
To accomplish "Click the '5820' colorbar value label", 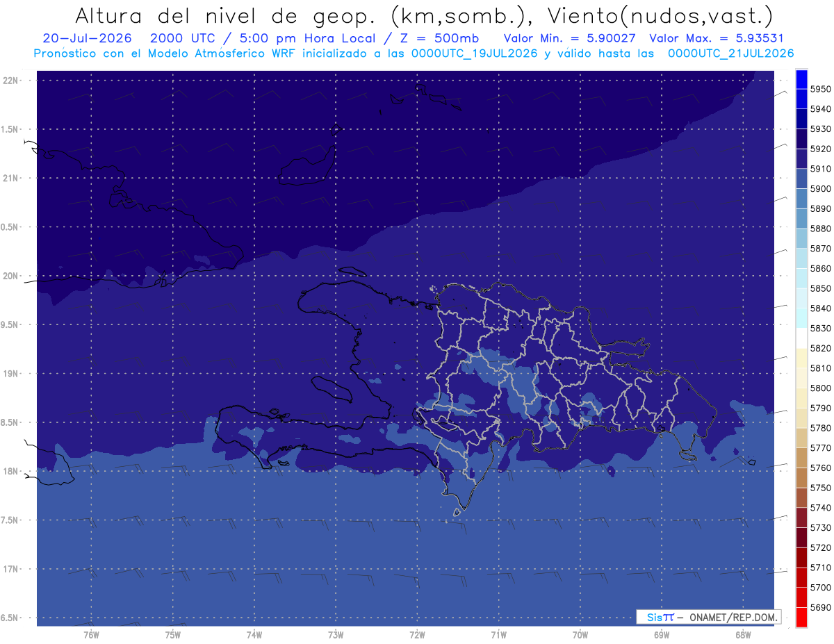I will [x=821, y=348].
